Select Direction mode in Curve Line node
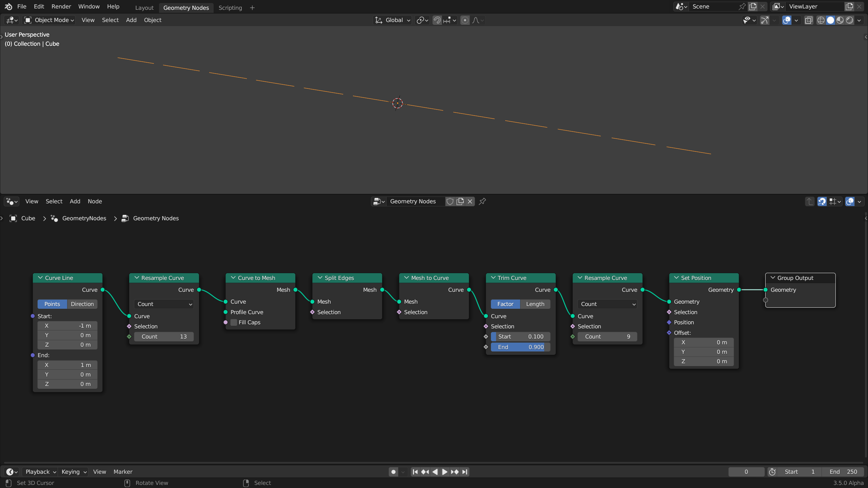Viewport: 868px width, 488px height. pos(82,304)
